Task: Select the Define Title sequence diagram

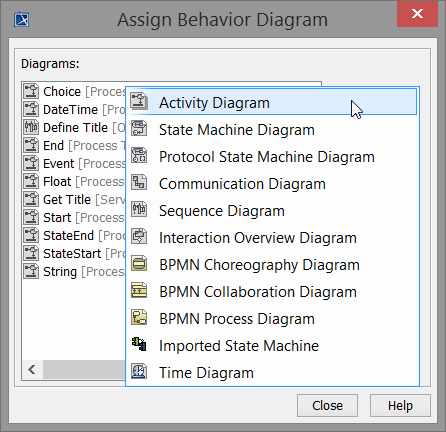Action: (74, 127)
